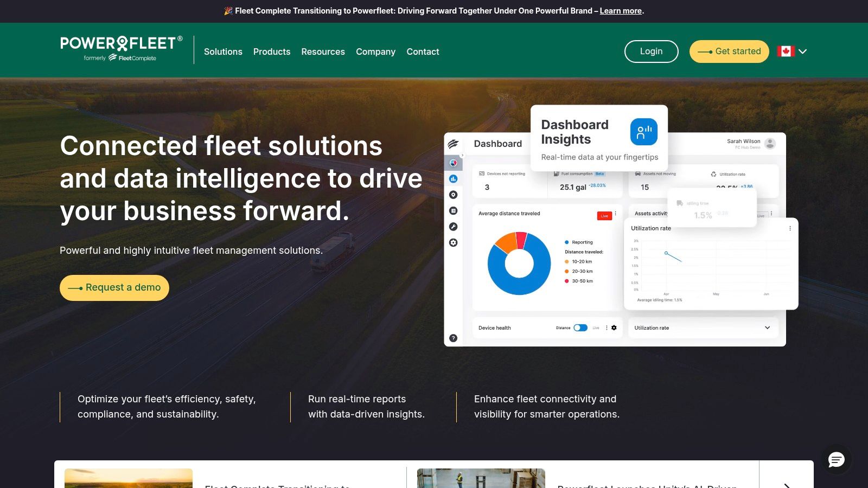Click the fuel pump icon beside Fuel consumption
The width and height of the screenshot is (868, 488).
557,174
